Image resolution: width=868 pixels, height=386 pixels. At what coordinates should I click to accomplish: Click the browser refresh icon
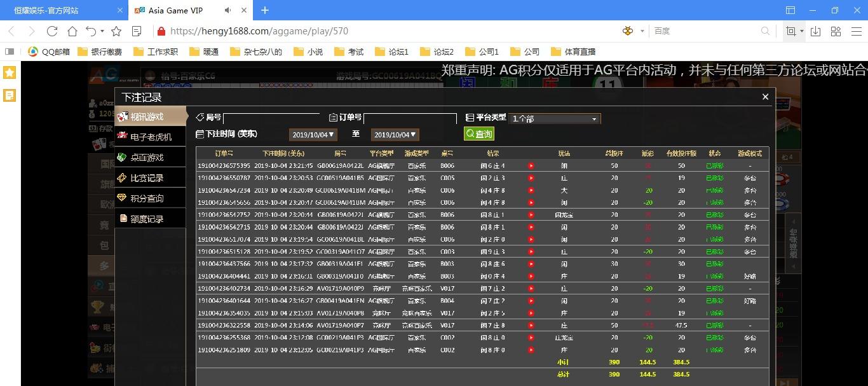click(52, 31)
